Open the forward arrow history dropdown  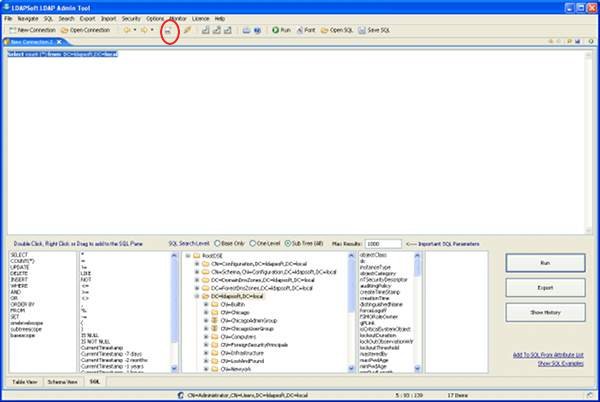[x=152, y=30]
